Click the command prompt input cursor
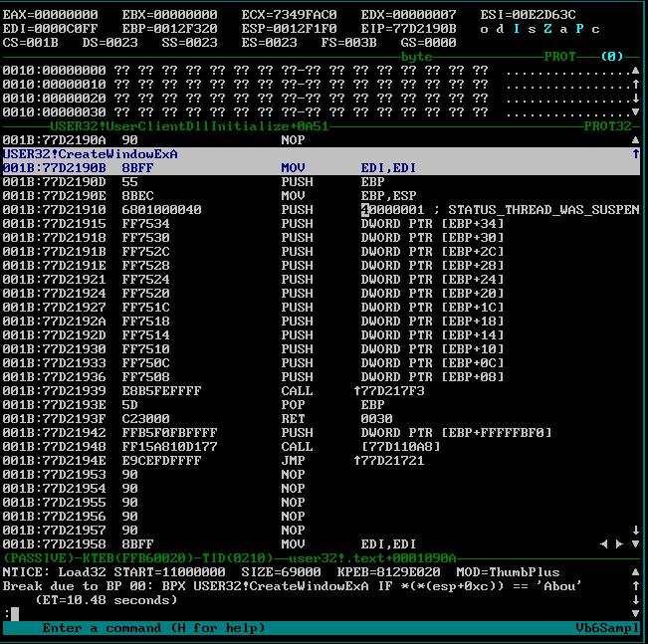The height and width of the screenshot is (644, 648). point(15,614)
